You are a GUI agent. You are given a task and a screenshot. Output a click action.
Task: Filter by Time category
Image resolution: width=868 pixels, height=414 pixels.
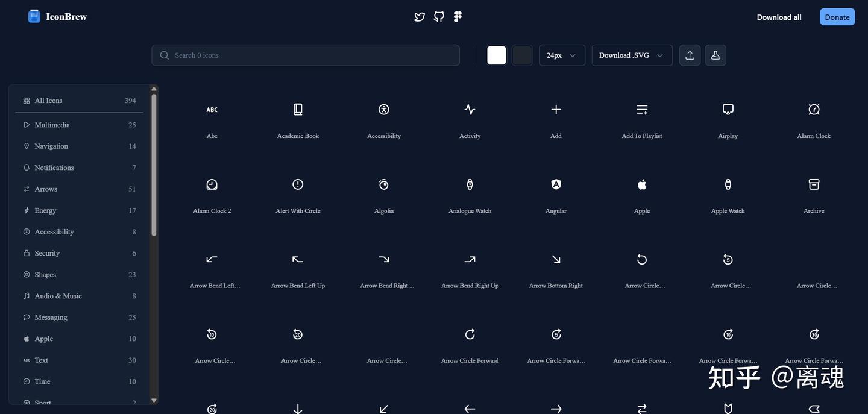pyautogui.click(x=80, y=381)
